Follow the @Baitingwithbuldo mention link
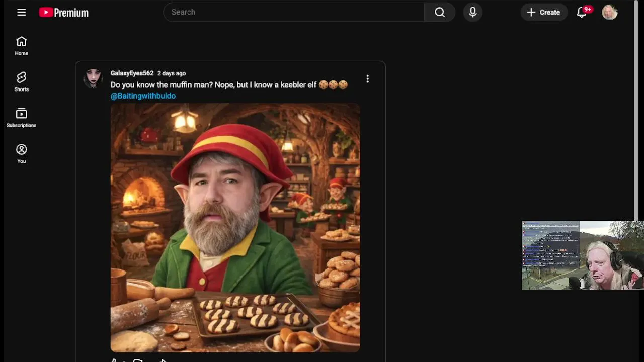 (143, 96)
